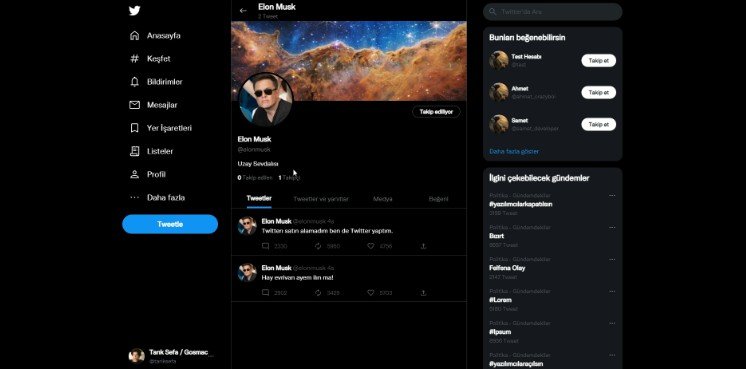Go back with the arrow icon

coord(243,10)
